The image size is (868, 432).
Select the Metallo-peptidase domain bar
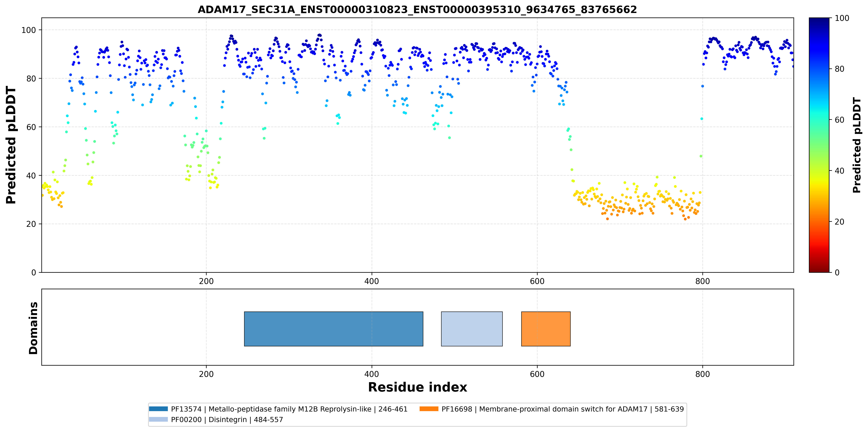pos(334,329)
